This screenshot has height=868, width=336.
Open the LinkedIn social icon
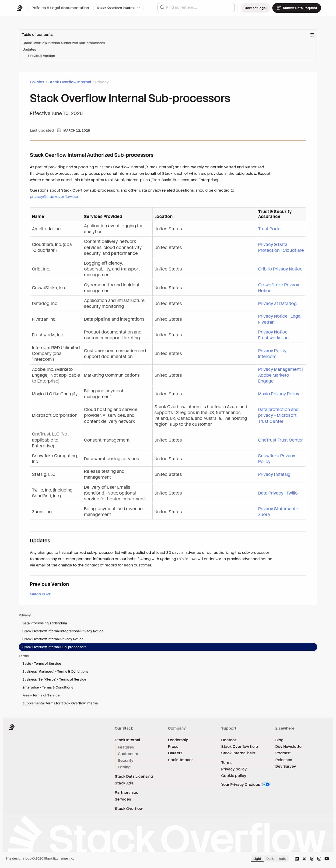(x=297, y=859)
